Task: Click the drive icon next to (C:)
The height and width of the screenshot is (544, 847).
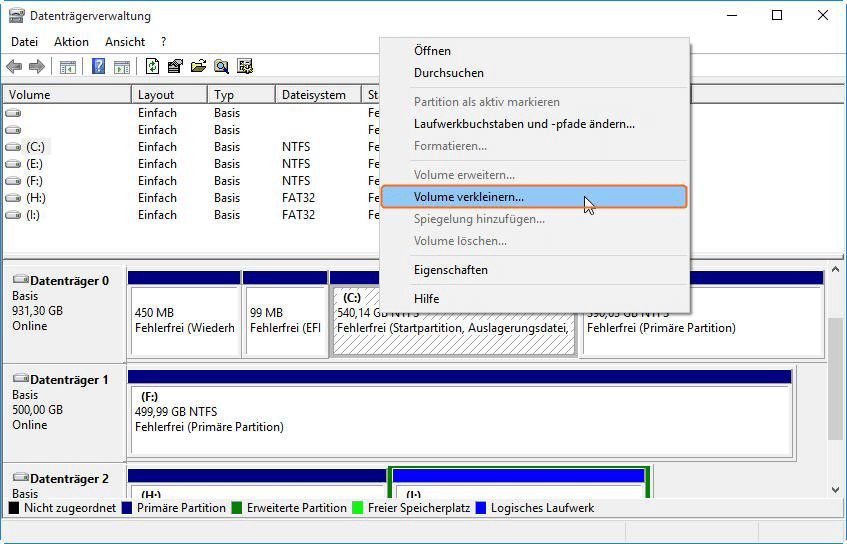Action: [x=13, y=147]
